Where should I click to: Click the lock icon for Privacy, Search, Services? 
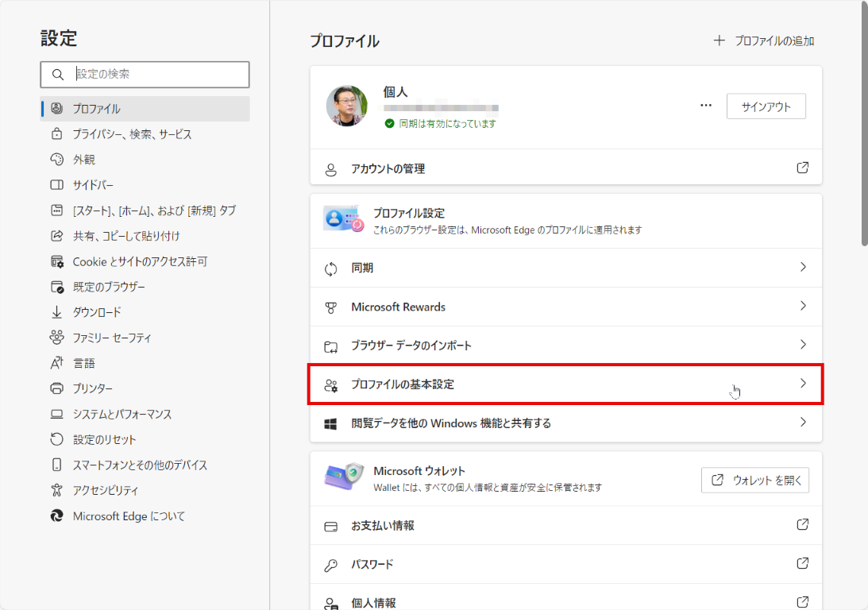click(x=57, y=133)
